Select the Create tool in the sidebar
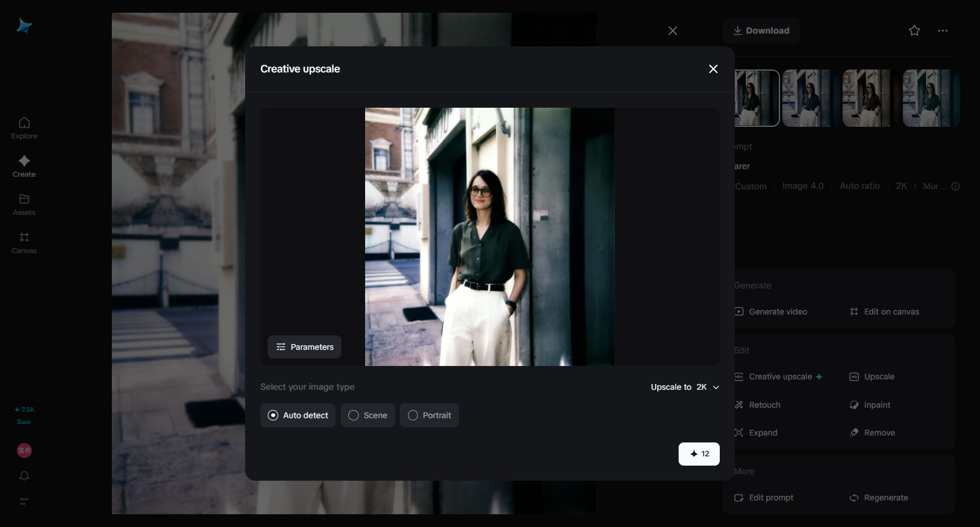 point(24,167)
